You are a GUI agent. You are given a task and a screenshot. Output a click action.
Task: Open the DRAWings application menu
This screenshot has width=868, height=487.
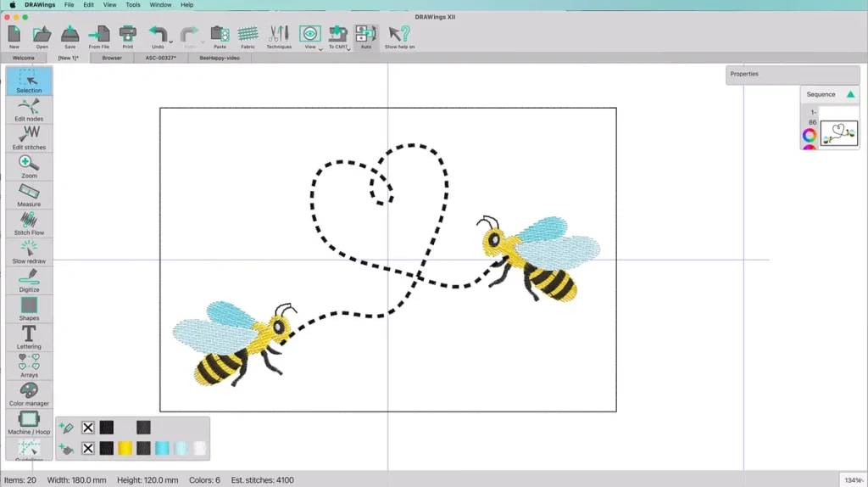(x=40, y=4)
